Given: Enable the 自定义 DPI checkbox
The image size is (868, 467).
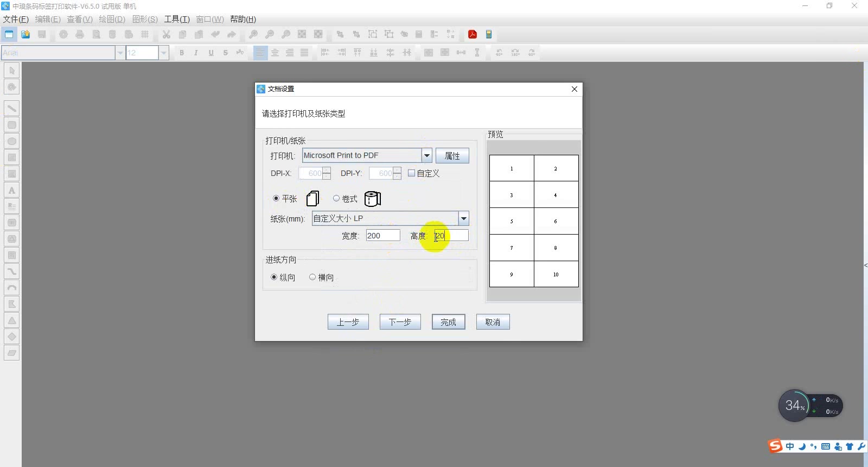Looking at the screenshot, I should 411,173.
